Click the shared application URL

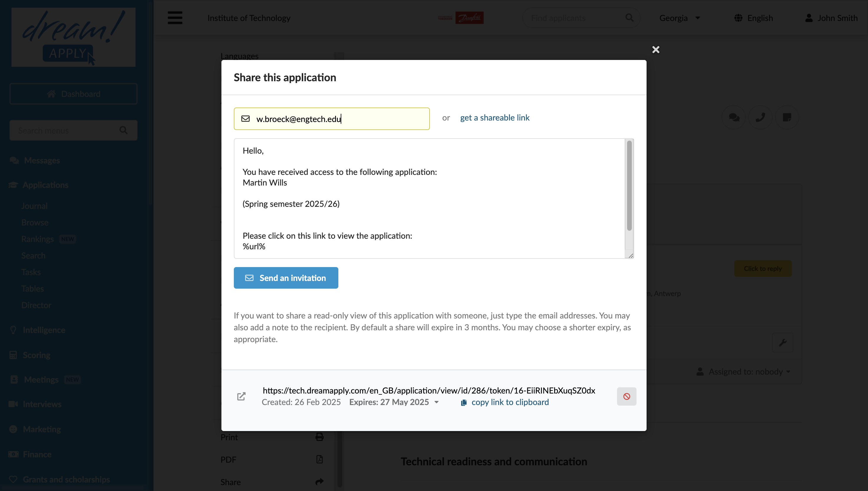[x=429, y=391]
